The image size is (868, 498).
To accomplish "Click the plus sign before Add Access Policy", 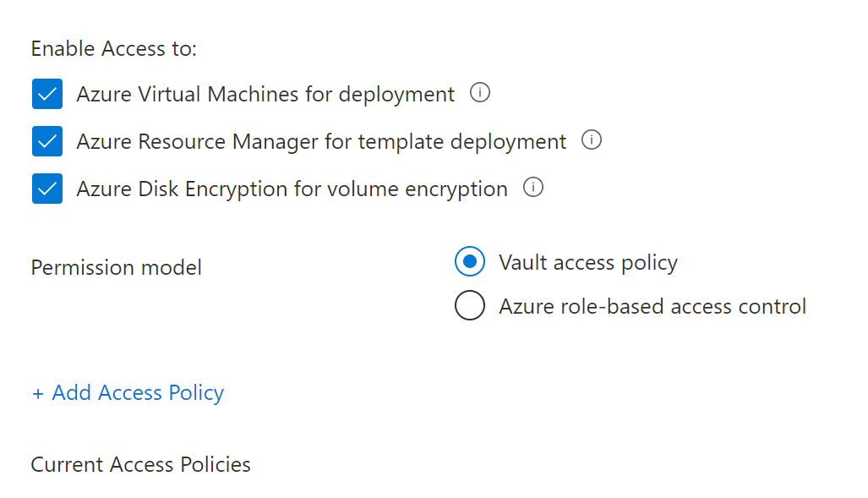I will point(37,394).
